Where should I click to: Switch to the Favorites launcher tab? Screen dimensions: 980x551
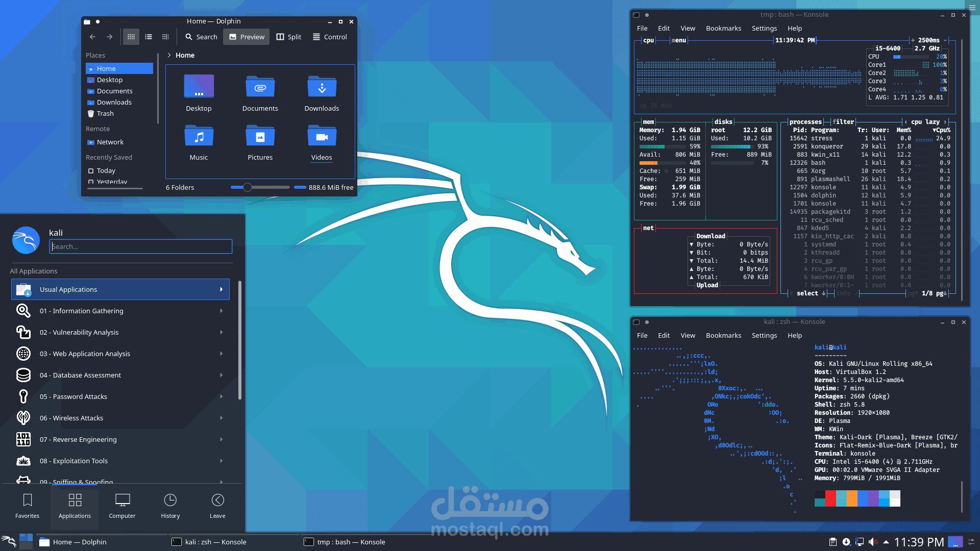point(28,506)
